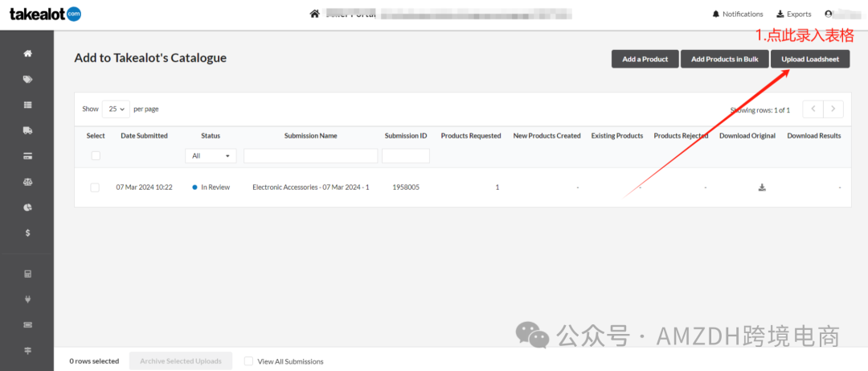Enable View All Submissions checkbox
Viewport: 868px width, 371px height.
(x=248, y=361)
